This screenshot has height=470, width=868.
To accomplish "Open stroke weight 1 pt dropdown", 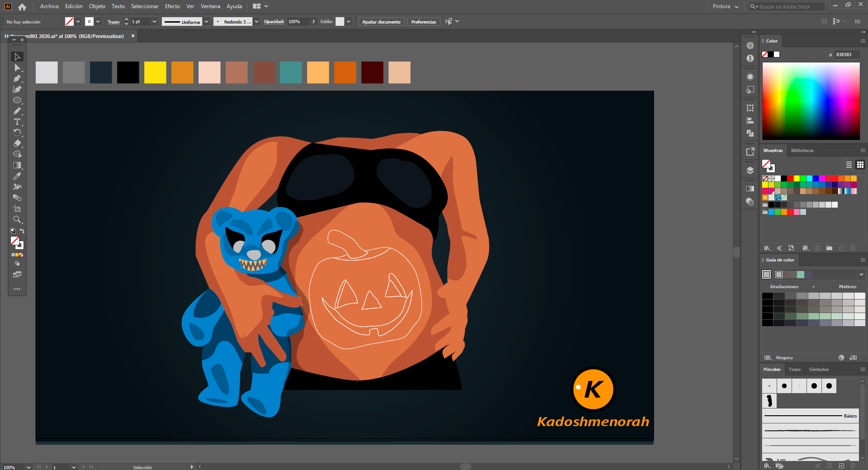I will [154, 21].
